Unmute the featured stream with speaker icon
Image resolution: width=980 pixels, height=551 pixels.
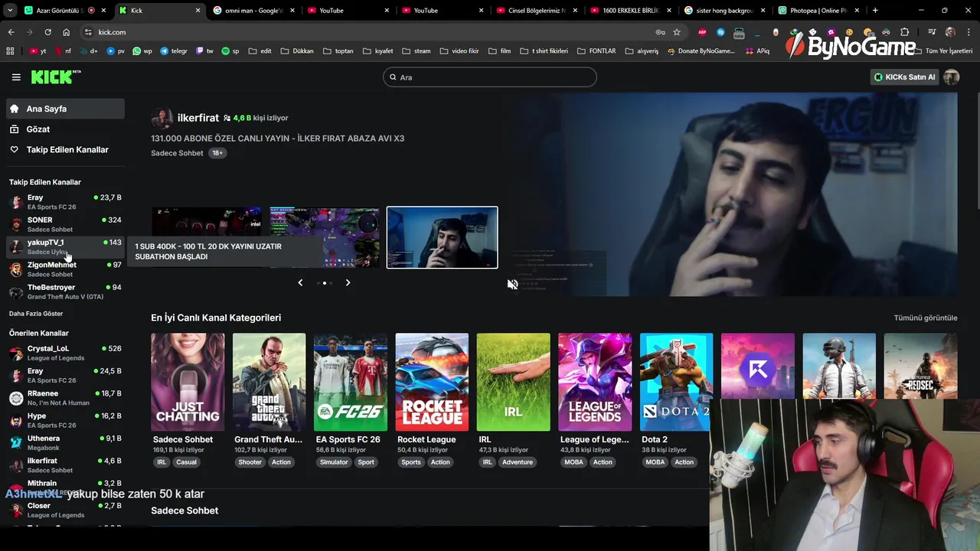click(x=512, y=284)
